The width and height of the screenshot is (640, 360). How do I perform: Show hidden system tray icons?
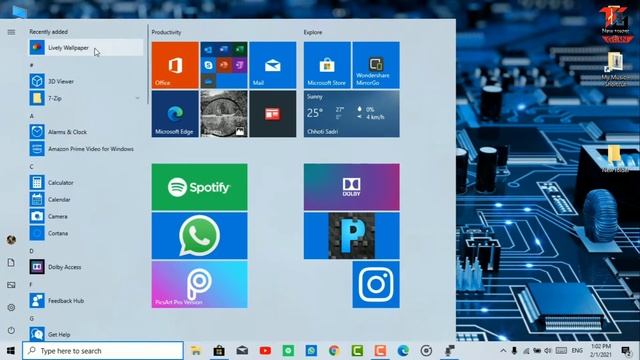(503, 351)
